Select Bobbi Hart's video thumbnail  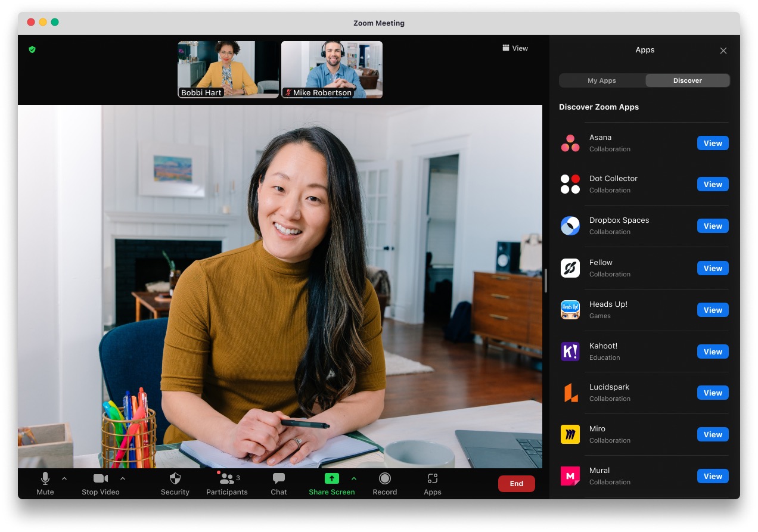228,70
